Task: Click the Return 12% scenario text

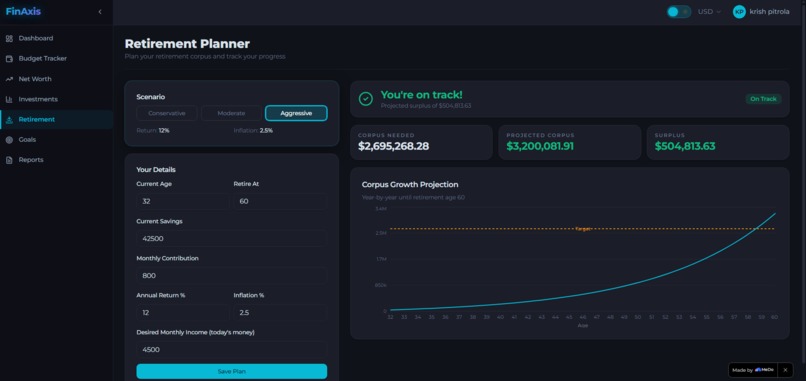Action: point(153,131)
